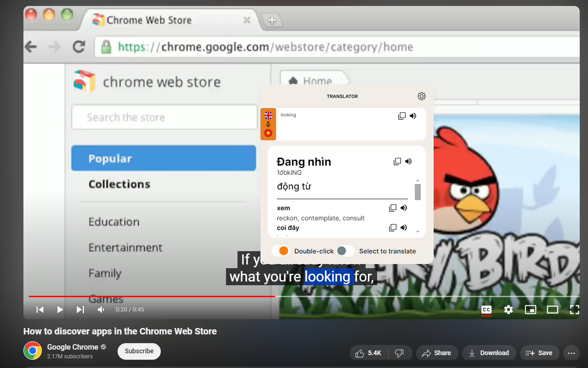Play audio for source word "looking"

click(x=413, y=116)
